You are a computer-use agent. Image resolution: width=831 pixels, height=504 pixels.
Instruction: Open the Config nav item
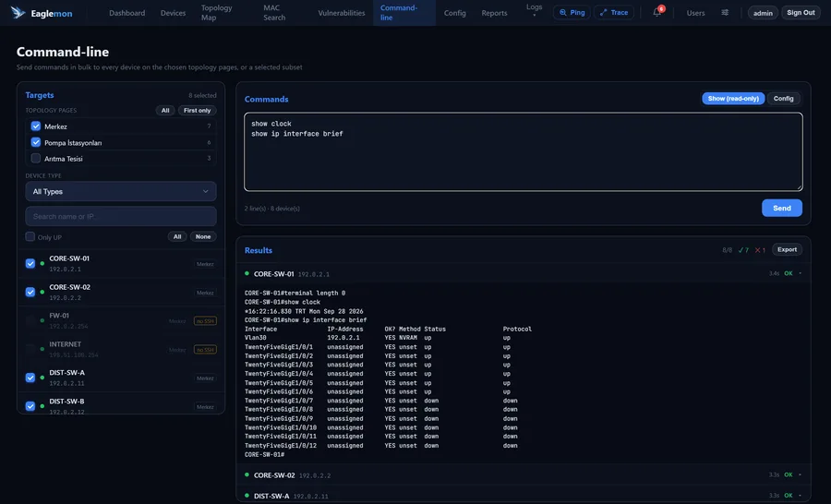pos(454,13)
